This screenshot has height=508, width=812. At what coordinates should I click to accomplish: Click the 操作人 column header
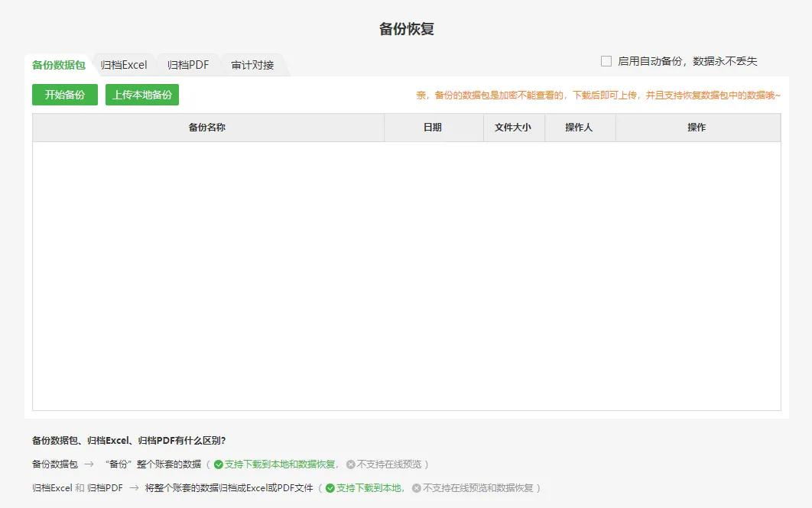580,128
